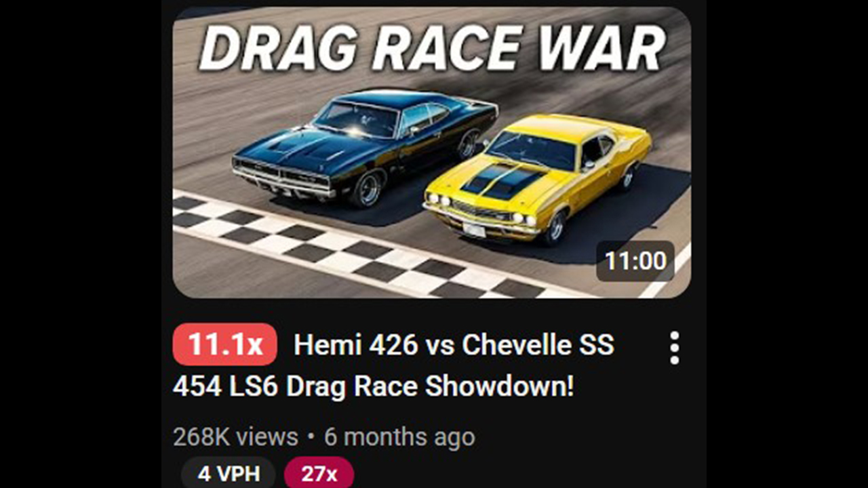Image resolution: width=868 pixels, height=488 pixels.
Task: Click the black car's windshield
Action: [x=355, y=119]
